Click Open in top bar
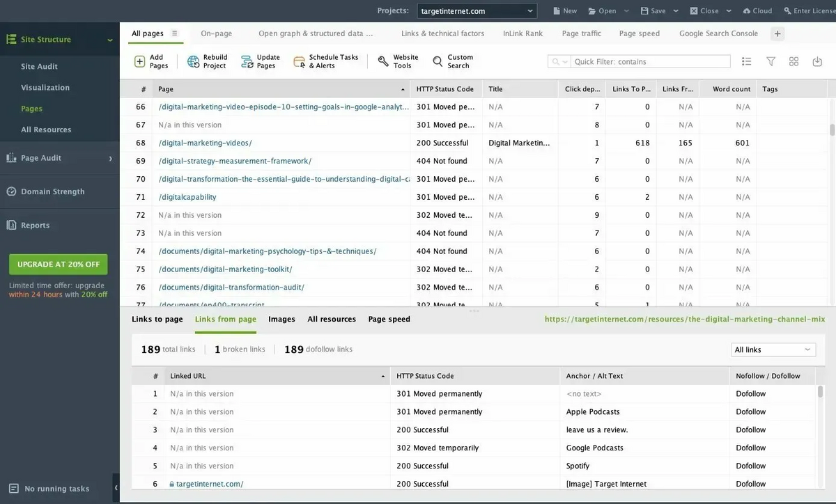Screen dimensions: 836x504 point(602,10)
